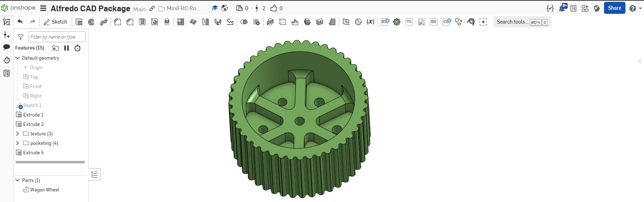Screen dimensions: 644x202
Task: Select the Revolve tool
Action: (91, 22)
